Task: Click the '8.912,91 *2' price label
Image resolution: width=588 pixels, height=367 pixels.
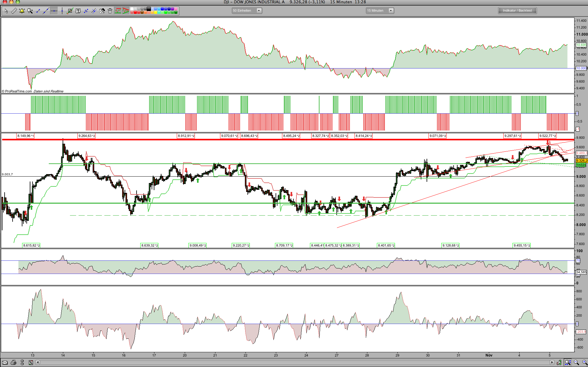Action: (186, 136)
